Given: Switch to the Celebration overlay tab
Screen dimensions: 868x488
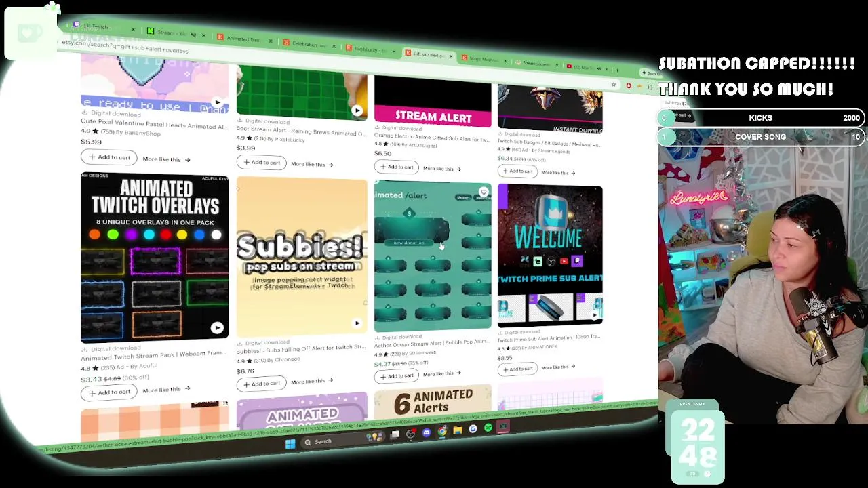Looking at the screenshot, I should (309, 45).
